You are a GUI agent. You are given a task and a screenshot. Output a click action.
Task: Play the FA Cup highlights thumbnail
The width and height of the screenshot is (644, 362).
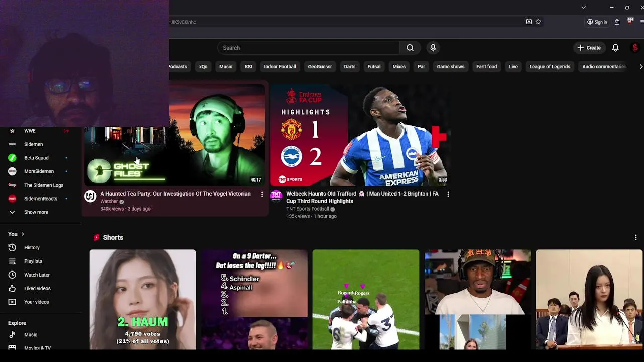pos(360,135)
